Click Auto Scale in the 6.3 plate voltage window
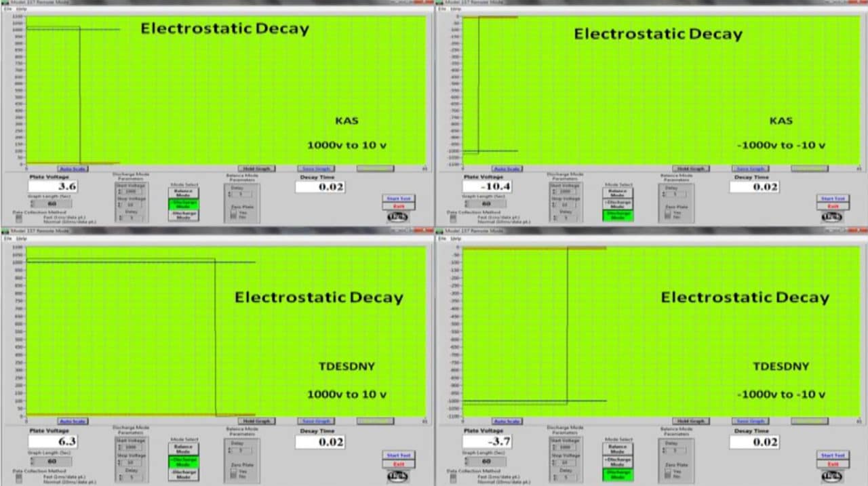The height and width of the screenshot is (486, 868). click(73, 421)
